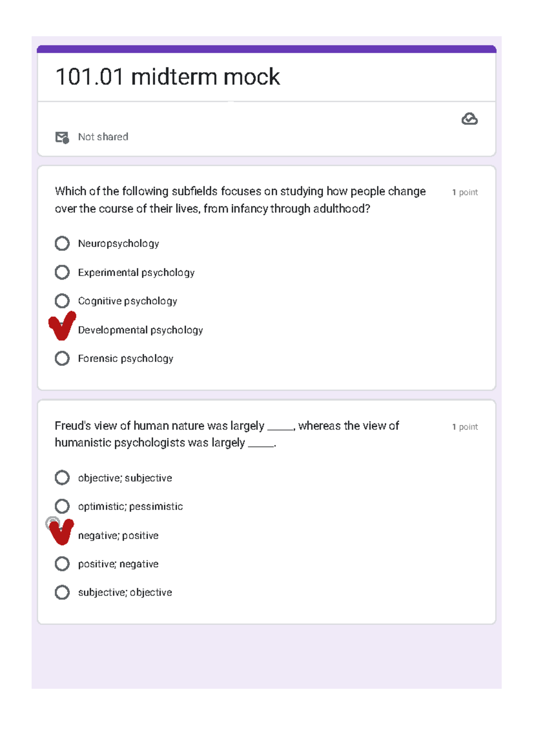Select the Forensic psychology radio button

(x=62, y=358)
